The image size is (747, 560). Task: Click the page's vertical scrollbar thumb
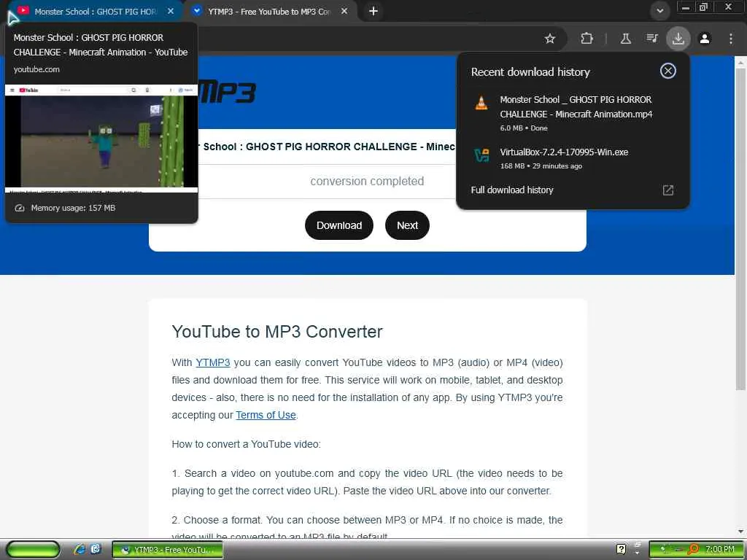pos(740,228)
